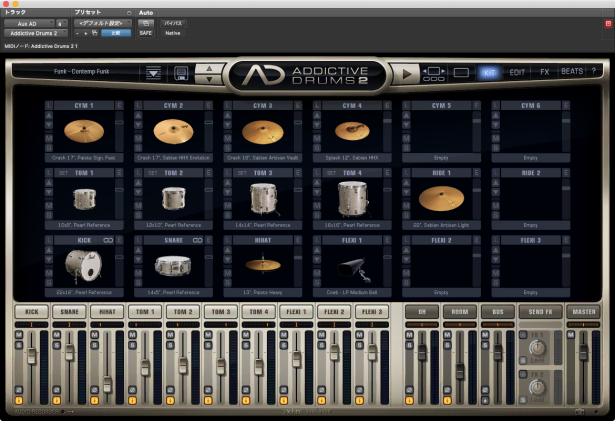
Task: Solo the TOM 4 kitpiece slot
Action: tap(317, 215)
